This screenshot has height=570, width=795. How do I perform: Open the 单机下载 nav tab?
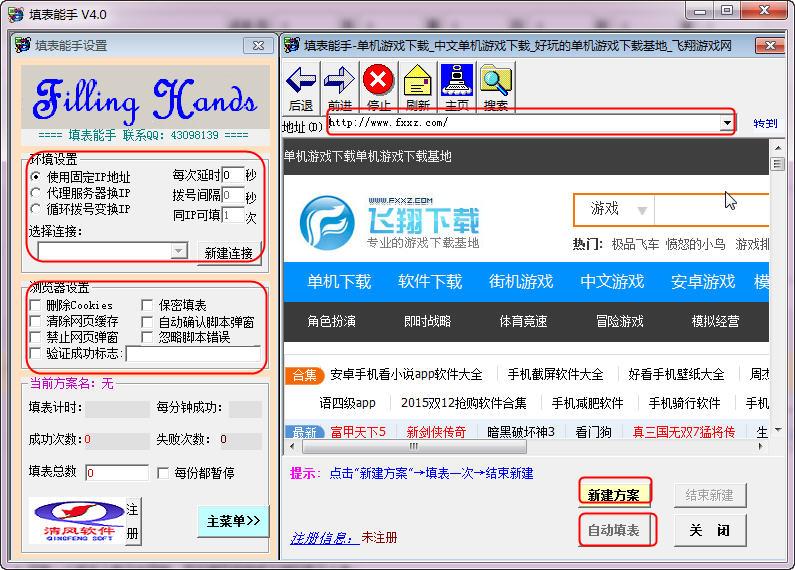[x=339, y=281]
